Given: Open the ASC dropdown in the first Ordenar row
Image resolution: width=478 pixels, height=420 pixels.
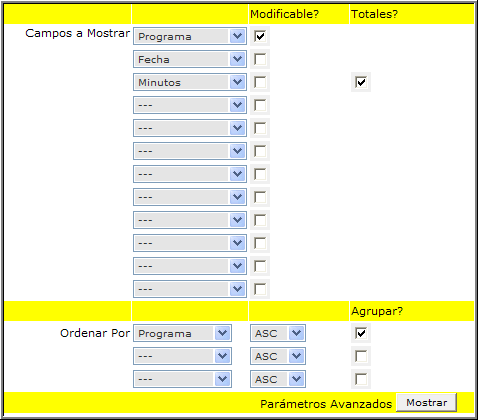Looking at the screenshot, I should (278, 333).
